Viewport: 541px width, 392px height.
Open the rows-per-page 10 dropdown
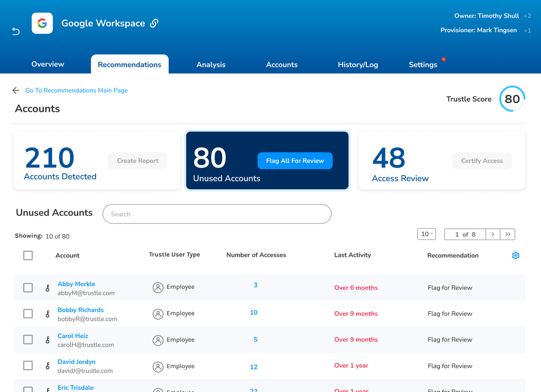[427, 234]
